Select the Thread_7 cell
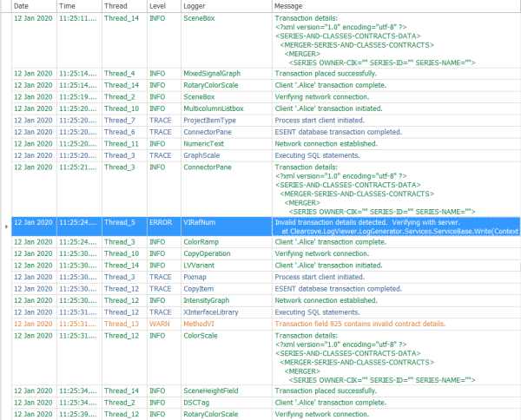The height and width of the screenshot is (420, 521). (124, 121)
